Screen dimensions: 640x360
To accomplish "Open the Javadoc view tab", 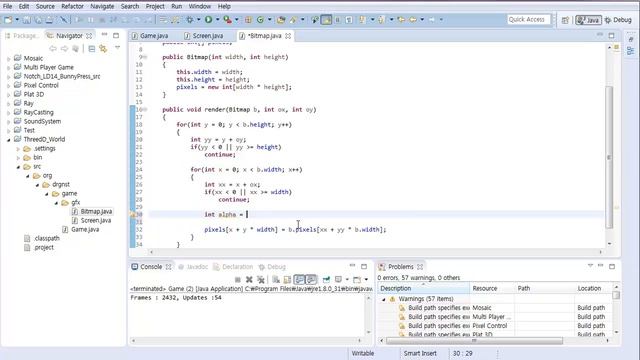I will pyautogui.click(x=193, y=267).
